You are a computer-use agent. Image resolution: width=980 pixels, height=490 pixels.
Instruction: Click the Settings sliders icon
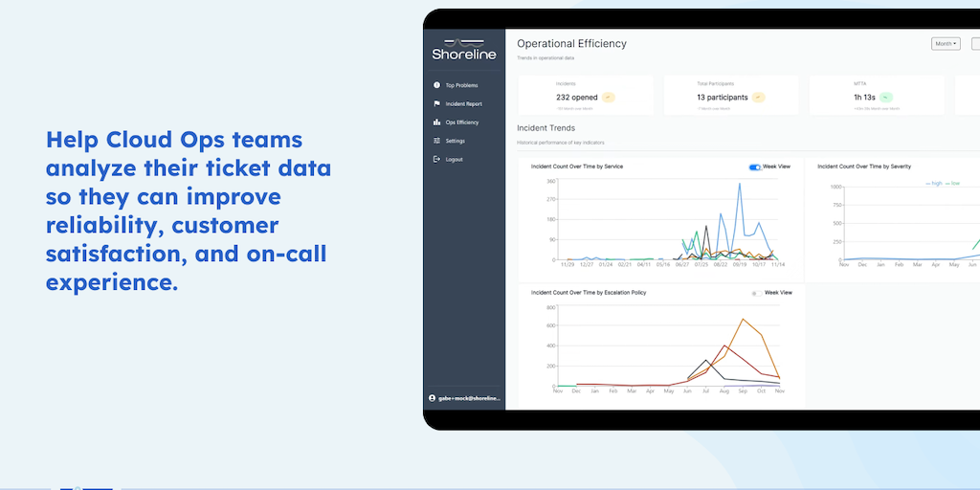click(x=436, y=141)
